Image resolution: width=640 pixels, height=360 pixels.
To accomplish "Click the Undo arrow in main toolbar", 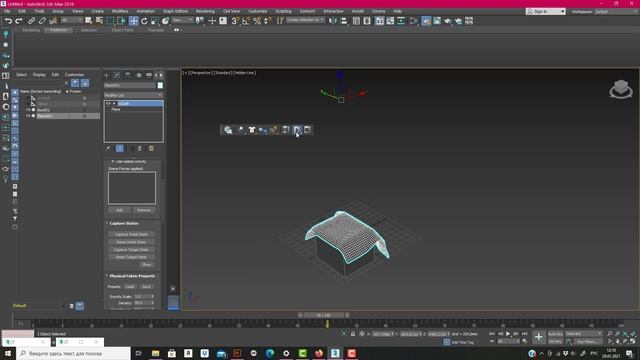I will [x=8, y=21].
